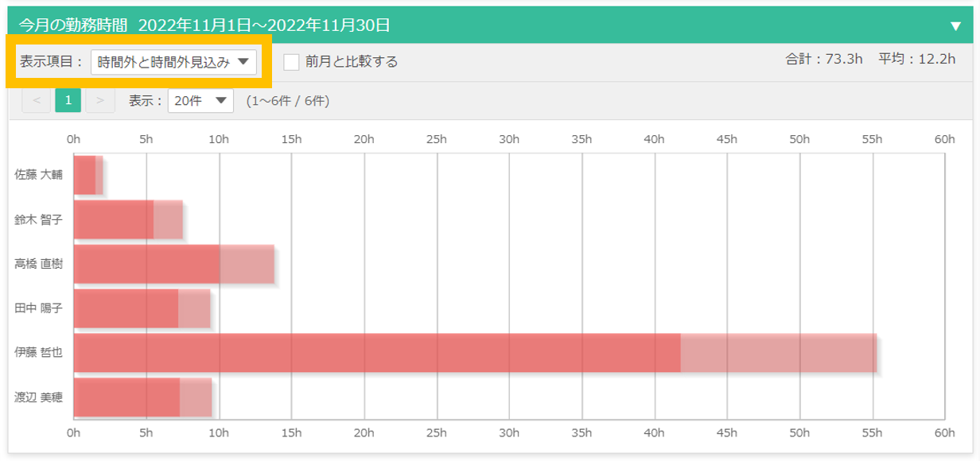
Task: Collapse the 今月の勤務時間 panel header arrow
Action: tap(955, 25)
